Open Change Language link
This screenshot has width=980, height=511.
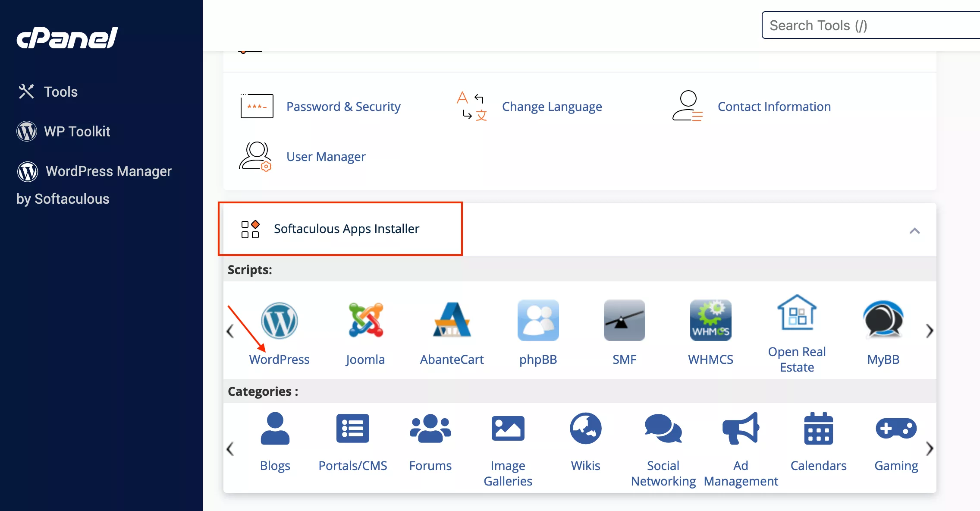click(552, 107)
